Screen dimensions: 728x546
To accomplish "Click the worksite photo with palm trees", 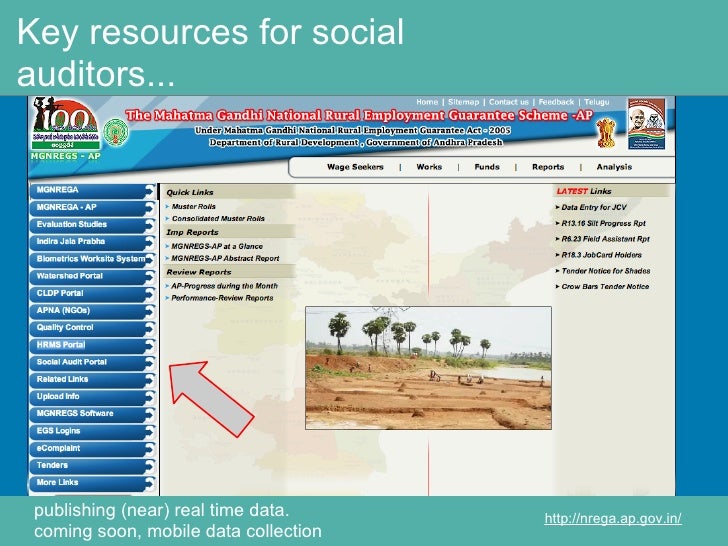I will coord(428,368).
